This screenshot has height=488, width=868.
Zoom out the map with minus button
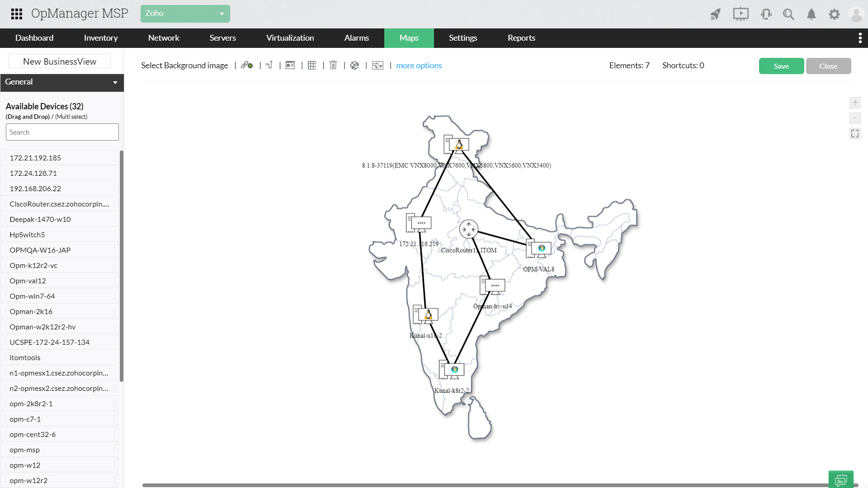[x=855, y=118]
